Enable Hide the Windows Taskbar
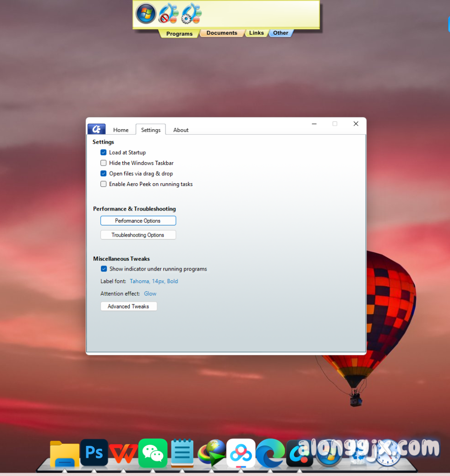The height and width of the screenshot is (476, 450). 103,163
